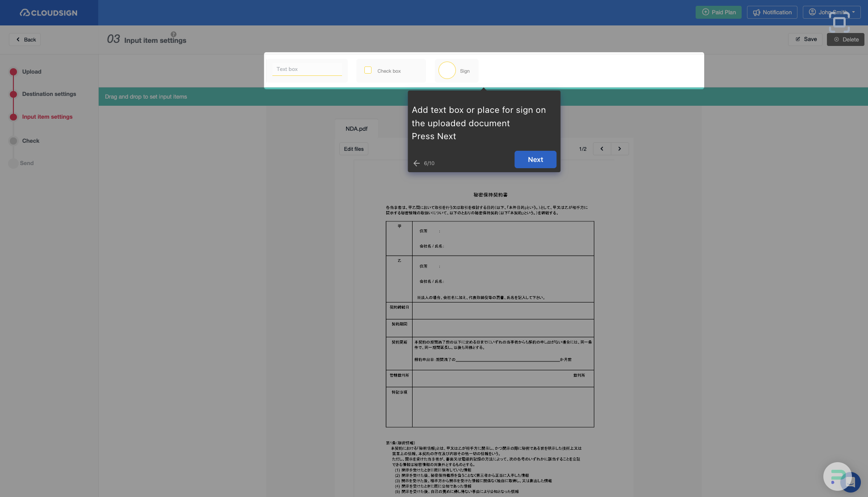The width and height of the screenshot is (868, 497).
Task: Switch to the NDA.pdf tab
Action: tap(356, 128)
